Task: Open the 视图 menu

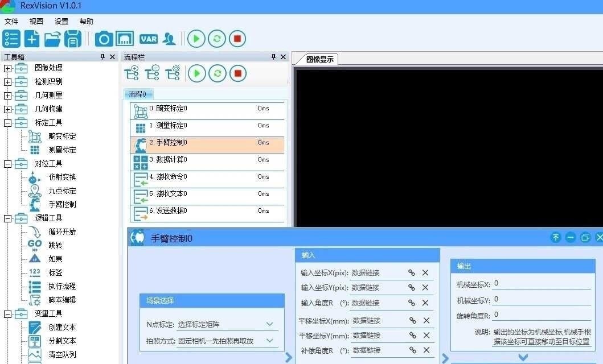Action: click(x=36, y=22)
